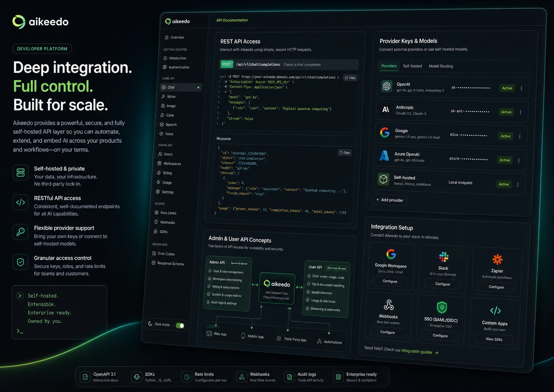Click the moon icon beside Dark mode
554x392 pixels.
(x=150, y=324)
